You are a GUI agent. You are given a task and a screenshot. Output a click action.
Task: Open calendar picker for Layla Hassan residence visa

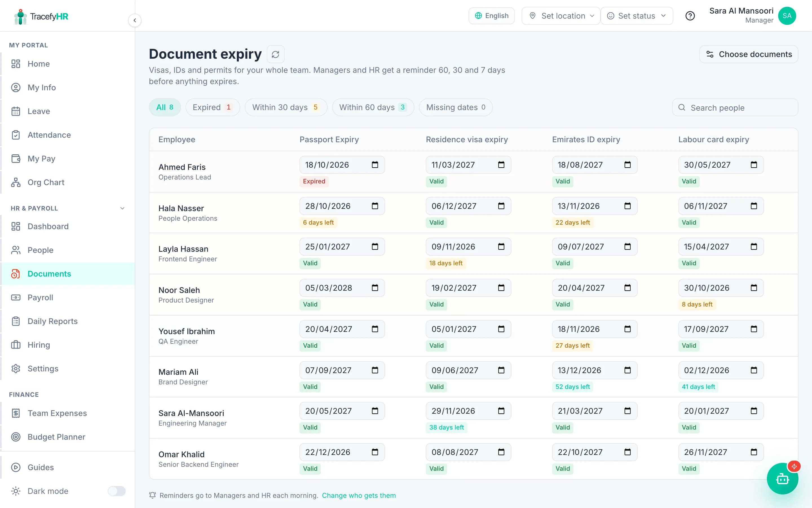point(501,247)
